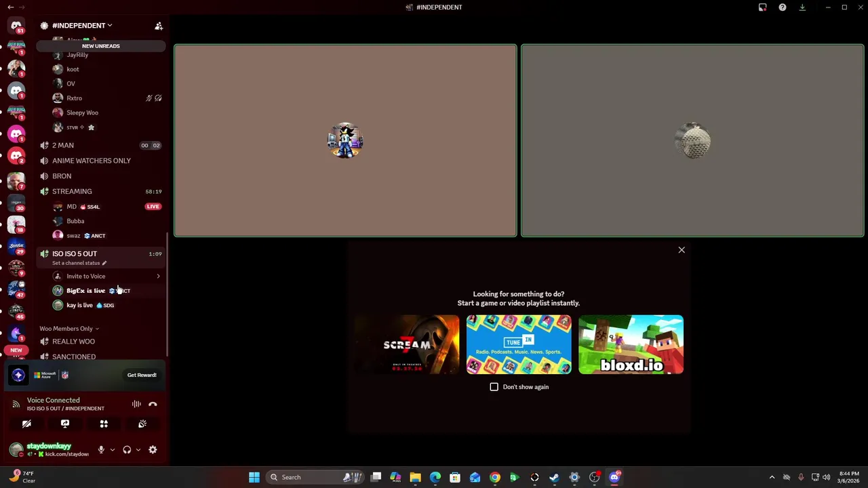
Task: Open Microsoft Edge from taskbar
Action: [x=435, y=477]
